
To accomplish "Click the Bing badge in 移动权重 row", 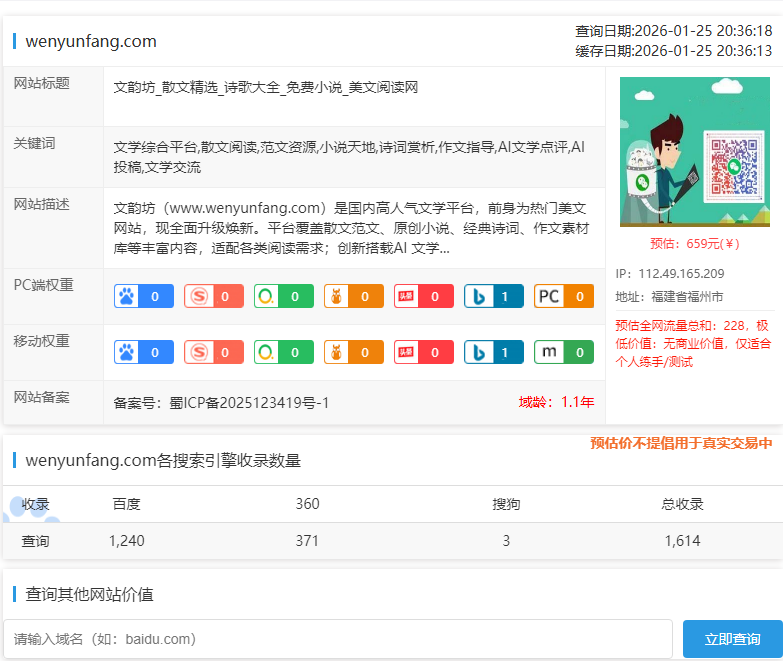I will click(x=494, y=352).
